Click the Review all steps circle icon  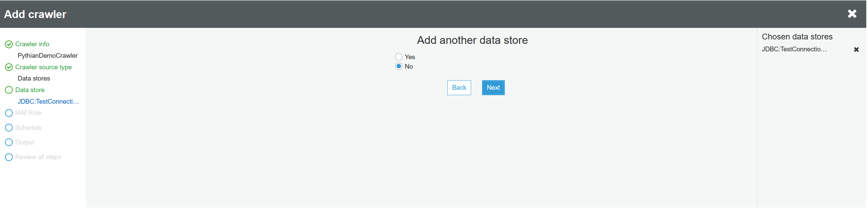tap(9, 157)
